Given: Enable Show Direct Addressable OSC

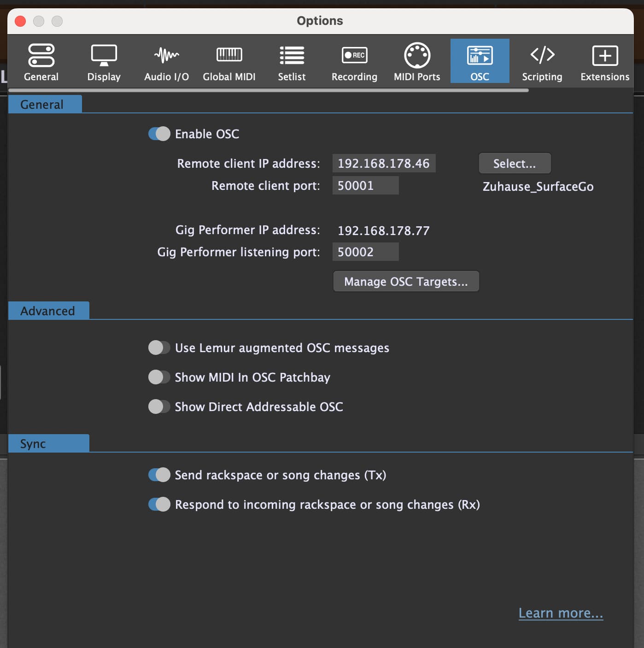Looking at the screenshot, I should (159, 407).
